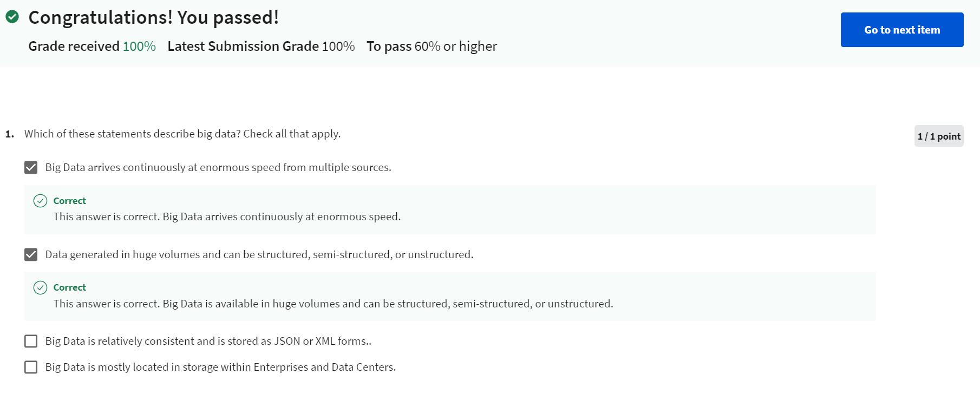The height and width of the screenshot is (407, 980).
Task: Select the second Correct feedback explanation text
Action: tap(333, 304)
